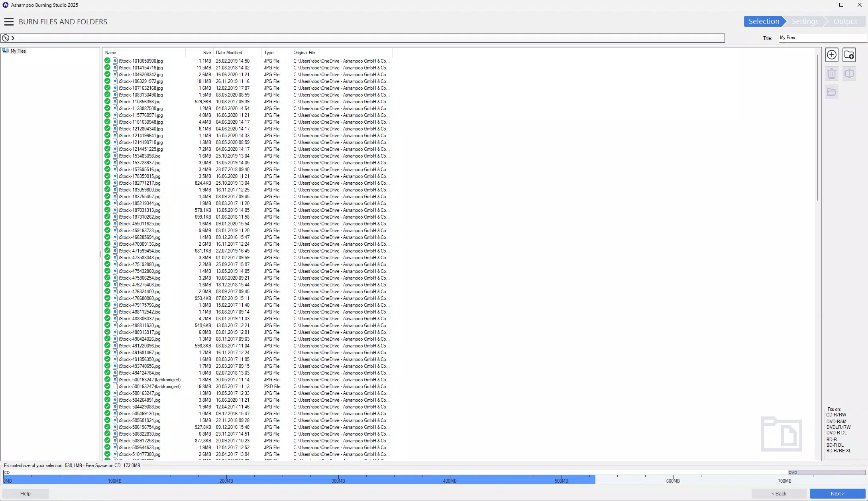Click green check status of iStock-1046208342.jpg
868x501 pixels.
pyautogui.click(x=108, y=74)
